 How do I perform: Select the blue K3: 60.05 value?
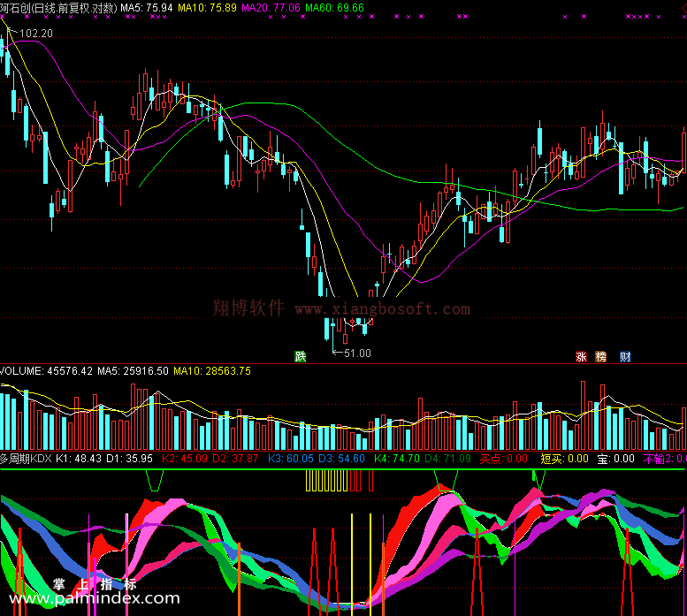pyautogui.click(x=287, y=459)
